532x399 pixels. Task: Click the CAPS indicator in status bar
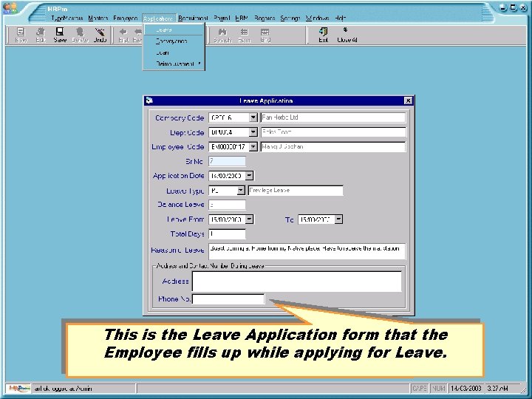point(420,388)
